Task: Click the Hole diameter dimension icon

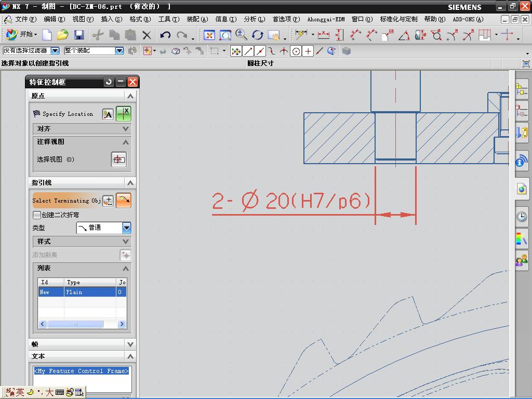Action: [x=436, y=35]
